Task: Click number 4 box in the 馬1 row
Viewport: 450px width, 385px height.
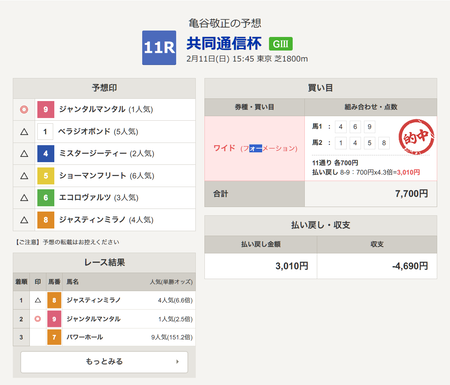Action: [x=340, y=127]
